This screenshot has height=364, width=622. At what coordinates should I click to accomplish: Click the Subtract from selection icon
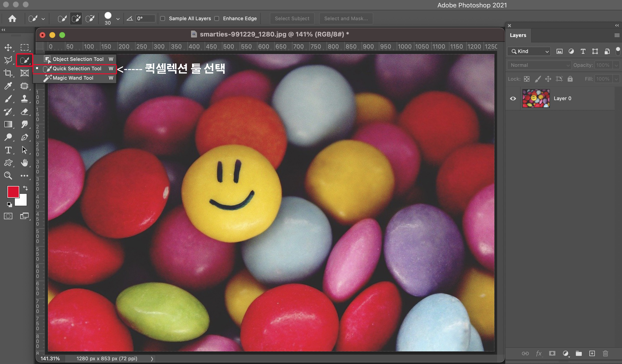coord(90,18)
